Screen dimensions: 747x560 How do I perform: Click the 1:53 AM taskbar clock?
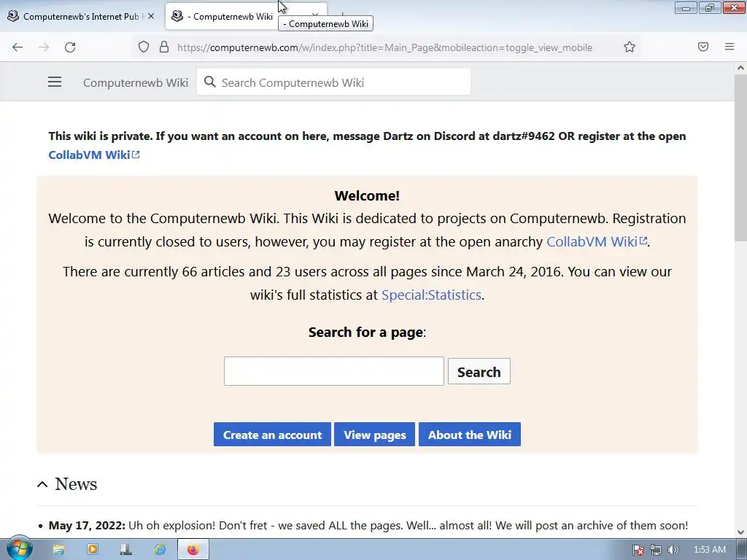tap(709, 550)
